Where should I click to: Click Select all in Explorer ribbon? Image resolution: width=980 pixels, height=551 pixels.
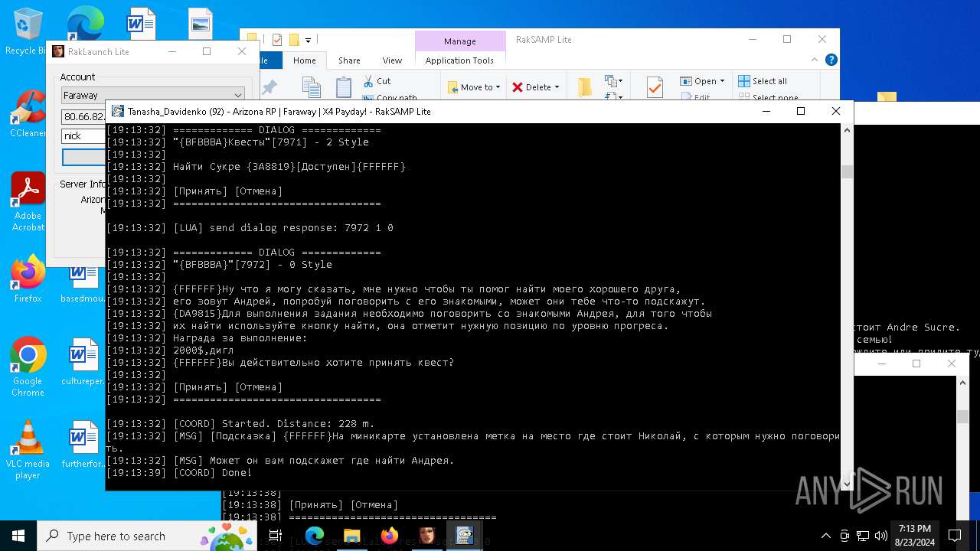pyautogui.click(x=763, y=81)
